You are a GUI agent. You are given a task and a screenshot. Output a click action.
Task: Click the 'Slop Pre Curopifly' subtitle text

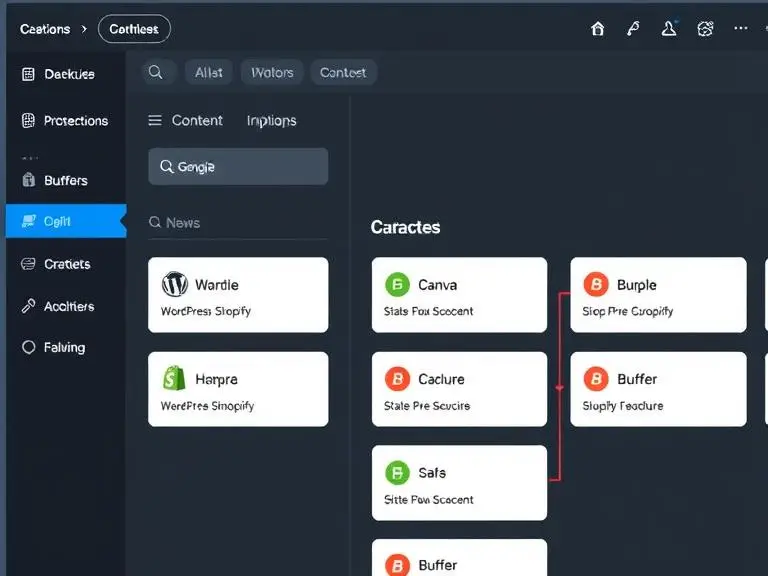(x=627, y=311)
